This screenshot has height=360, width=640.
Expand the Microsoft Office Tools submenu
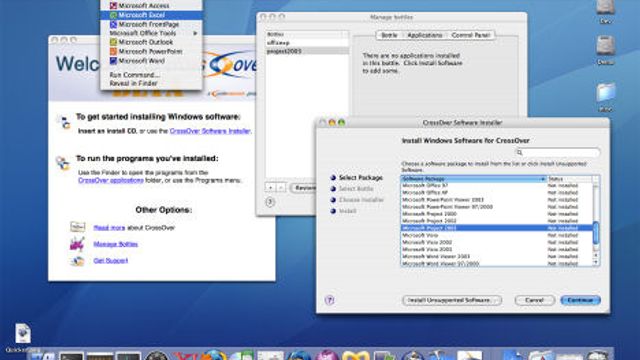coord(151,33)
